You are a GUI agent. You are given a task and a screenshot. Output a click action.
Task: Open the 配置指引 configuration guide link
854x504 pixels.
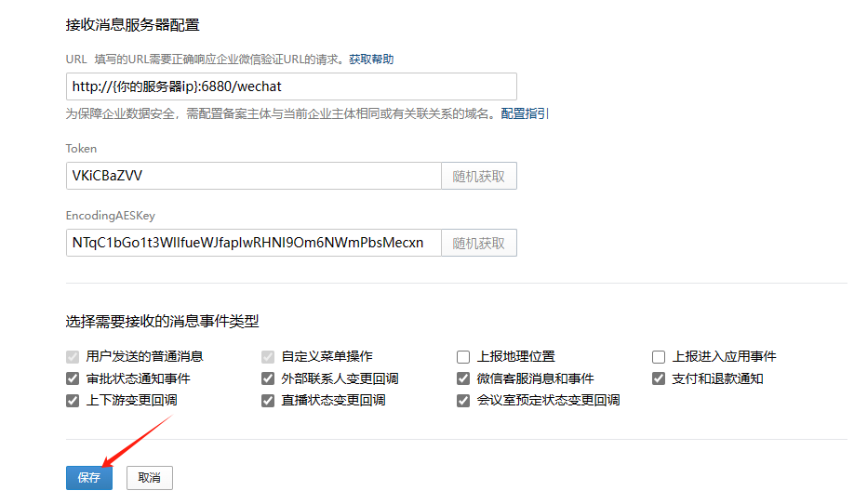(x=525, y=113)
